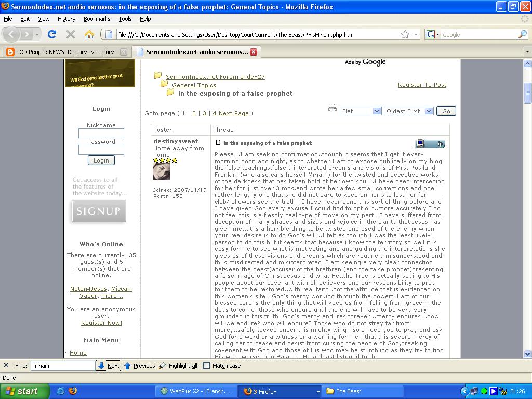Screen dimensions: 532x399
Task: Click the Home link in Main Menu
Action: 78,353
